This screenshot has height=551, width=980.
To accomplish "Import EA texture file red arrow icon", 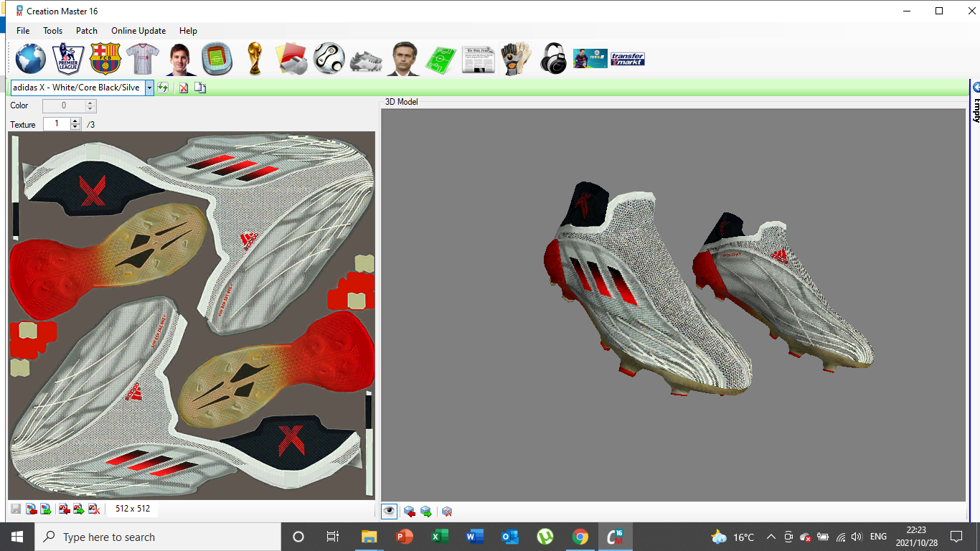I will (65, 509).
